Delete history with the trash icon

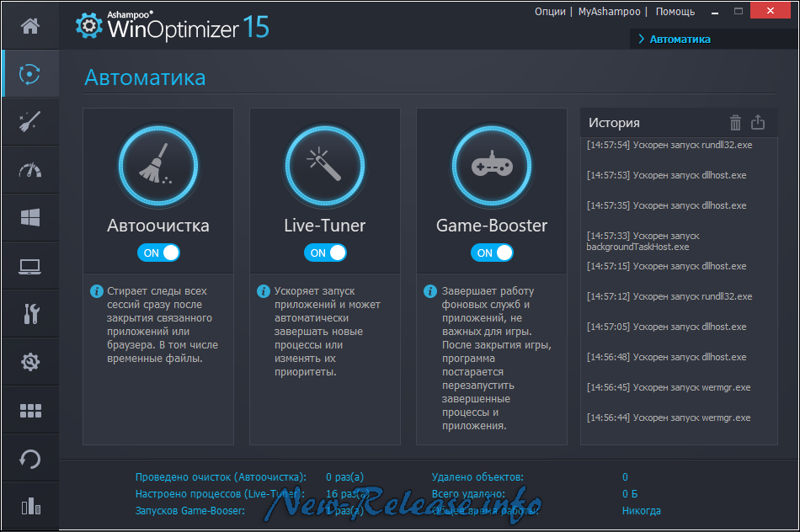click(735, 122)
